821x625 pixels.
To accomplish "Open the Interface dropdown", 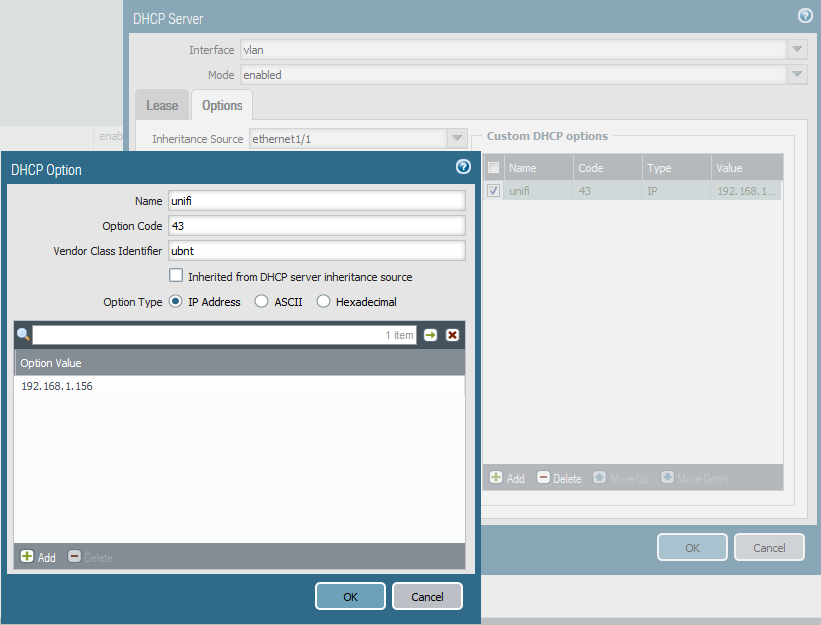I will [x=797, y=50].
